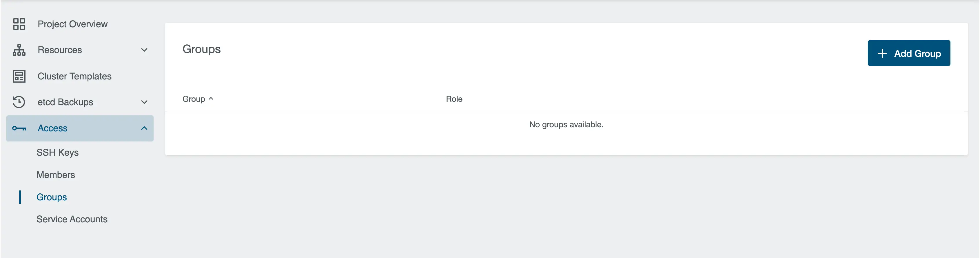Click the plus icon inside Add Group button
Screen dimensions: 980x258
(x=883, y=53)
